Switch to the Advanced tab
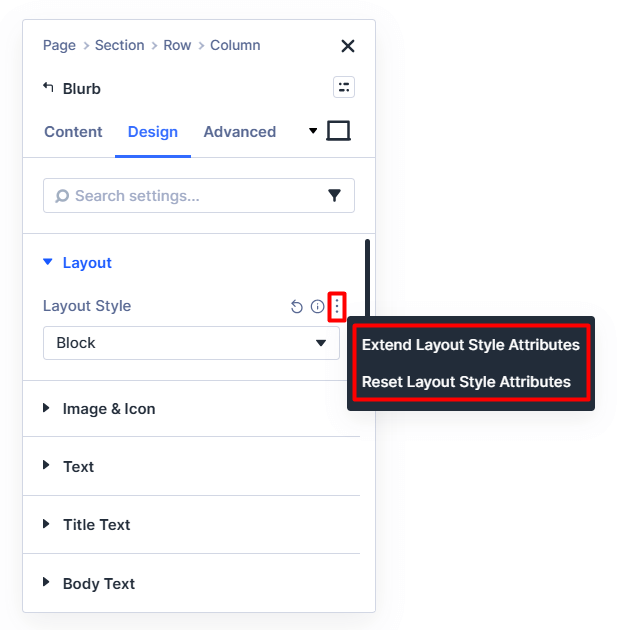This screenshot has height=630, width=620. click(239, 132)
